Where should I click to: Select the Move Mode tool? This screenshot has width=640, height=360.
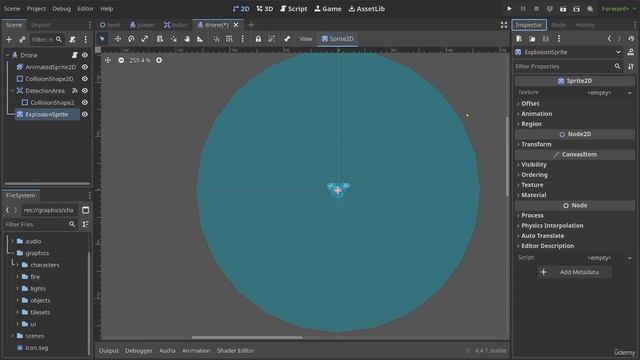tap(118, 39)
